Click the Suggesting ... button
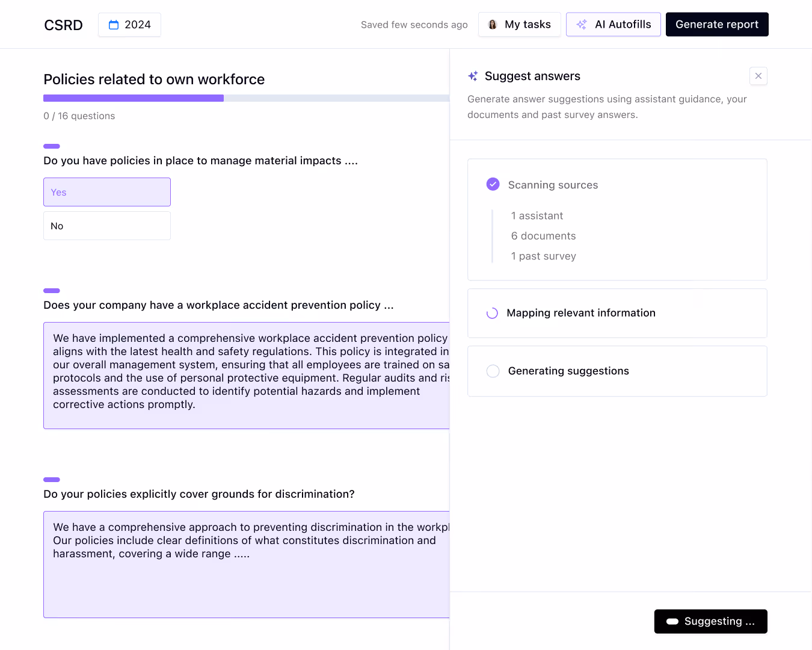 [x=711, y=622]
